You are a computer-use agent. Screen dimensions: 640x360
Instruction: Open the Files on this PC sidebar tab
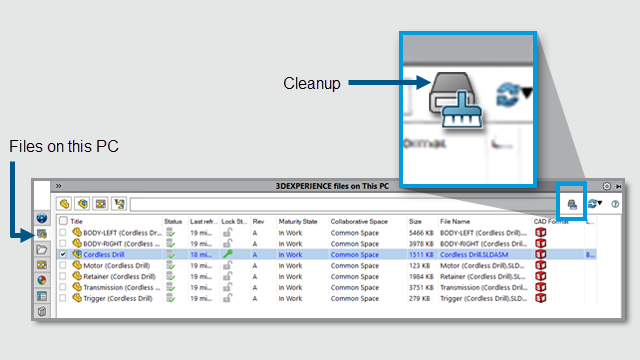tap(42, 234)
